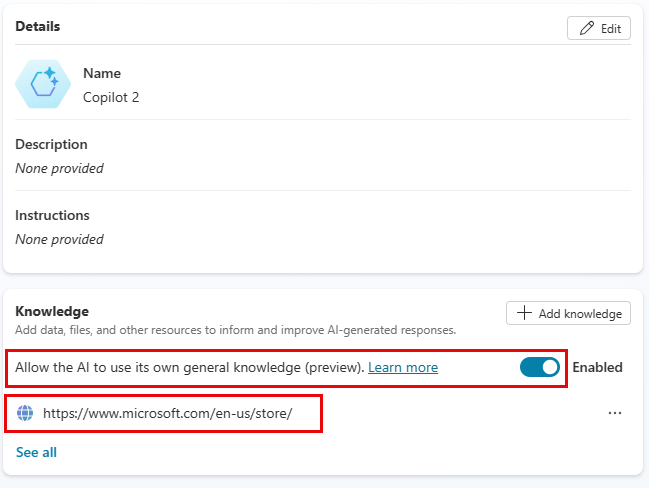This screenshot has width=649, height=488.
Task: Click the 'Allow the AI to use' sentence
Action: coord(190,367)
